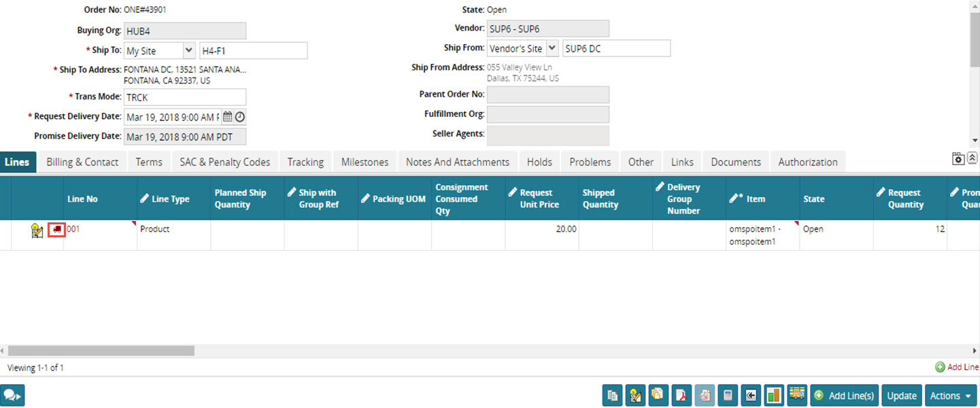Click the Product line type cell
The image size is (980, 408).
tap(174, 235)
